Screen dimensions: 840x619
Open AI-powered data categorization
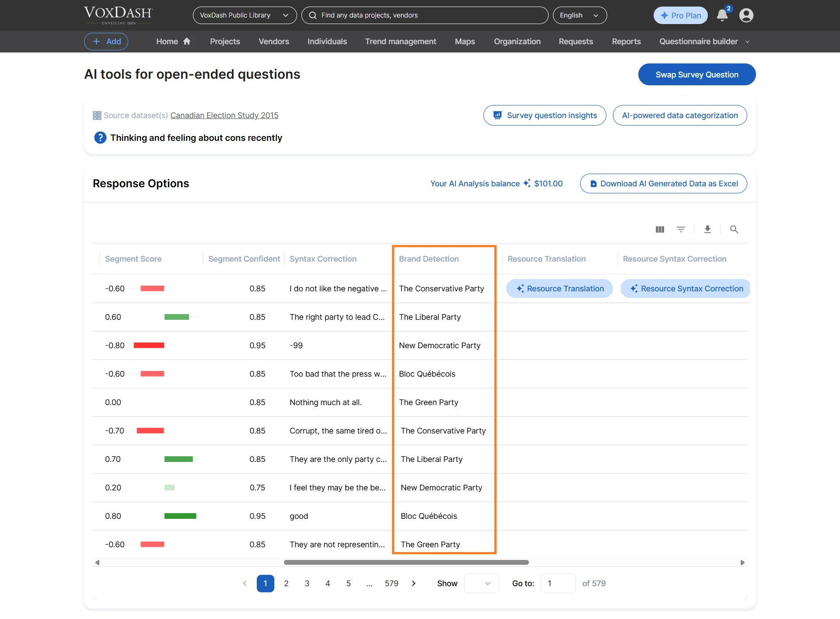[x=680, y=115]
